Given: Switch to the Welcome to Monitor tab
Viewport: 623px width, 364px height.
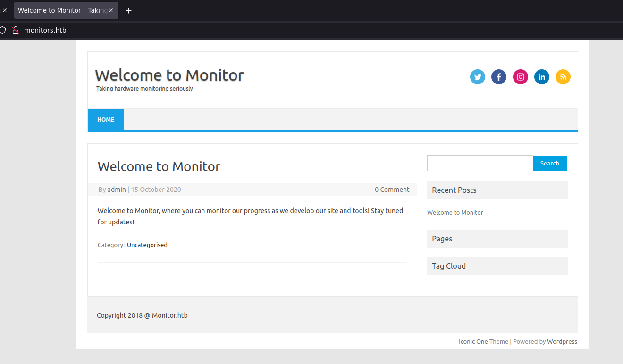Looking at the screenshot, I should [61, 10].
